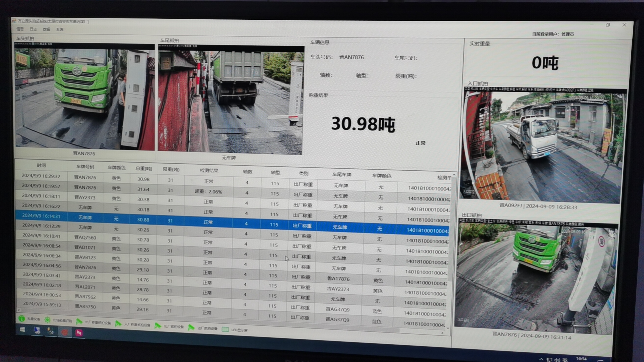Click the pink app icon in taskbar
The height and width of the screenshot is (362, 644).
tap(79, 333)
